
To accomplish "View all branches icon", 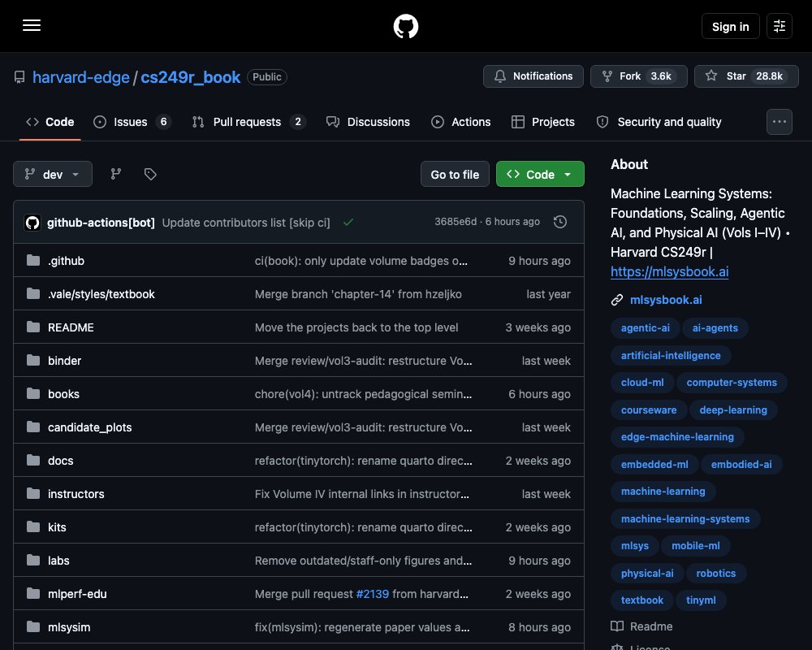I will [x=116, y=174].
